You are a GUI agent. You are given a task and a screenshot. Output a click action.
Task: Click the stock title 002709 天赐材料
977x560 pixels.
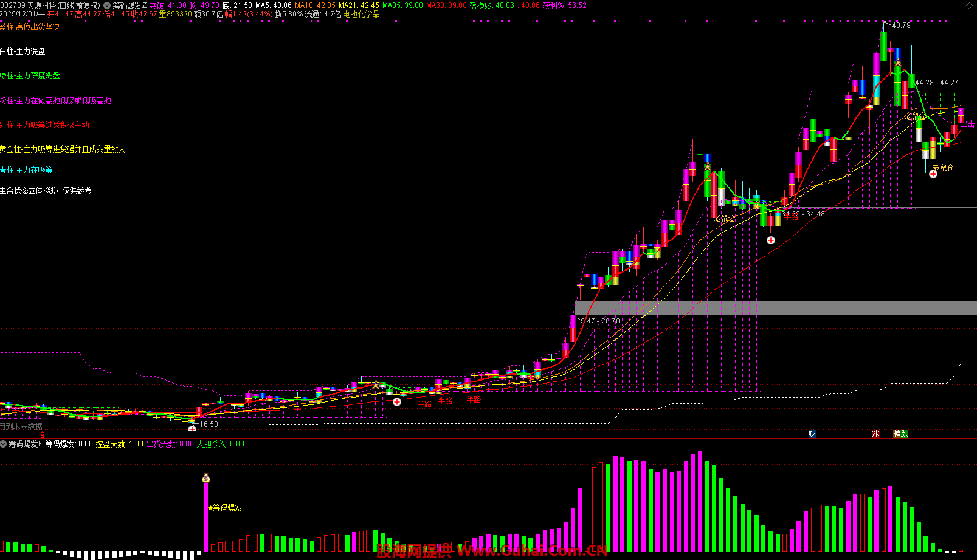(x=50, y=5)
